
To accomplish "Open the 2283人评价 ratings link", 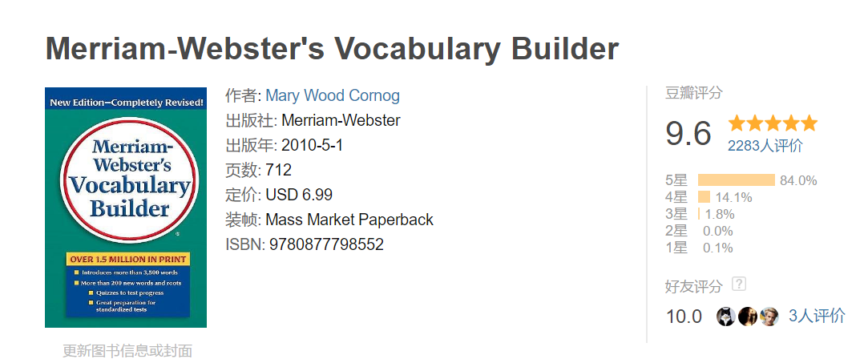I will (765, 146).
